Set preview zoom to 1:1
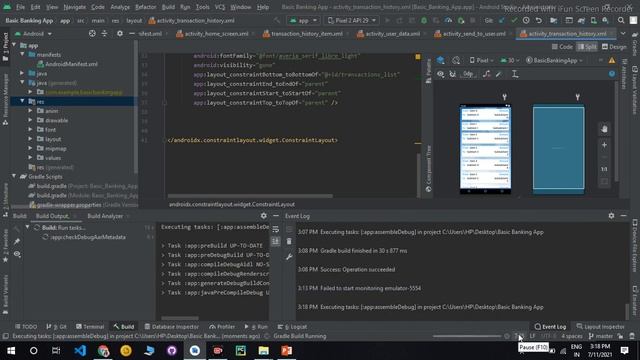This screenshot has width=640, height=360. (x=604, y=169)
